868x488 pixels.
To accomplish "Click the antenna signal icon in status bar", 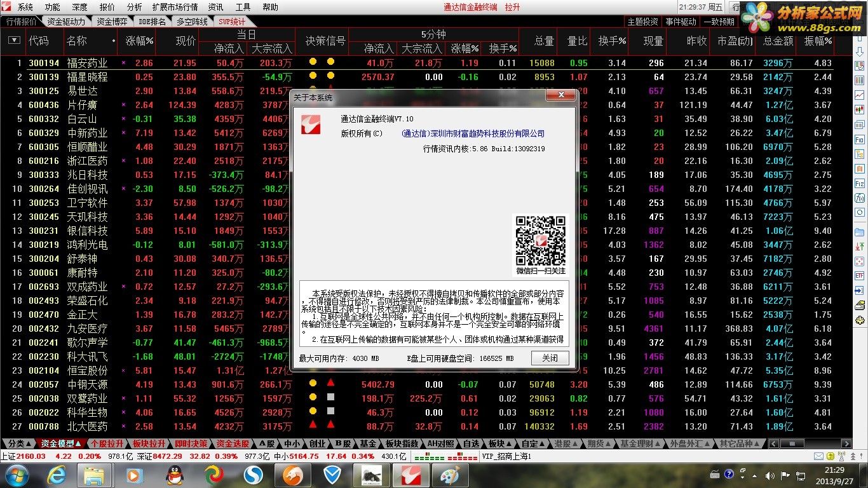I will click(x=841, y=456).
